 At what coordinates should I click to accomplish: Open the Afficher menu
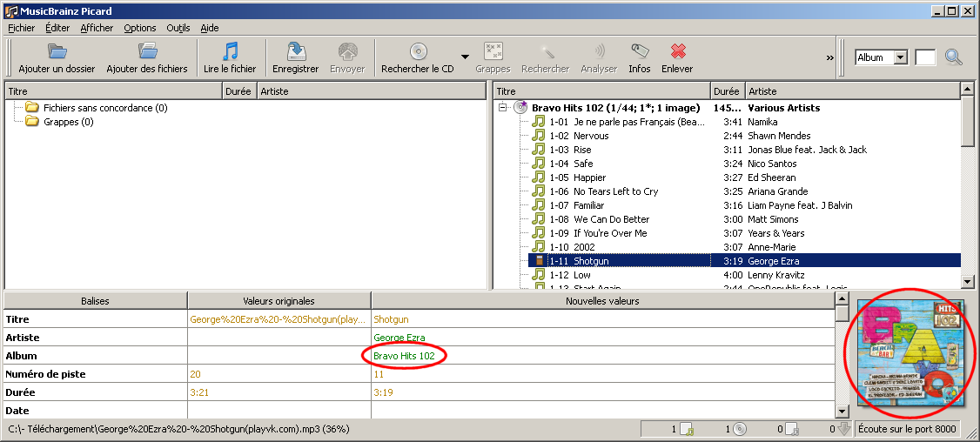[x=97, y=28]
